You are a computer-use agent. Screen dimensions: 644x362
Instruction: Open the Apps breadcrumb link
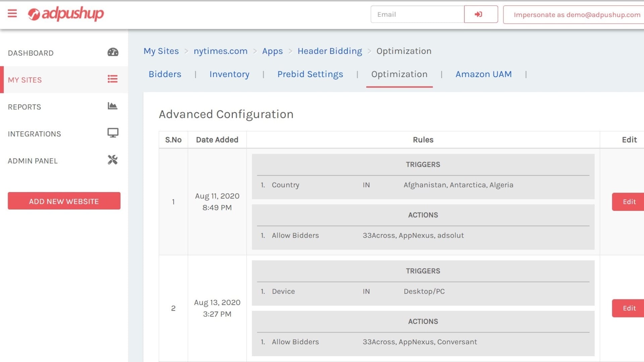272,51
